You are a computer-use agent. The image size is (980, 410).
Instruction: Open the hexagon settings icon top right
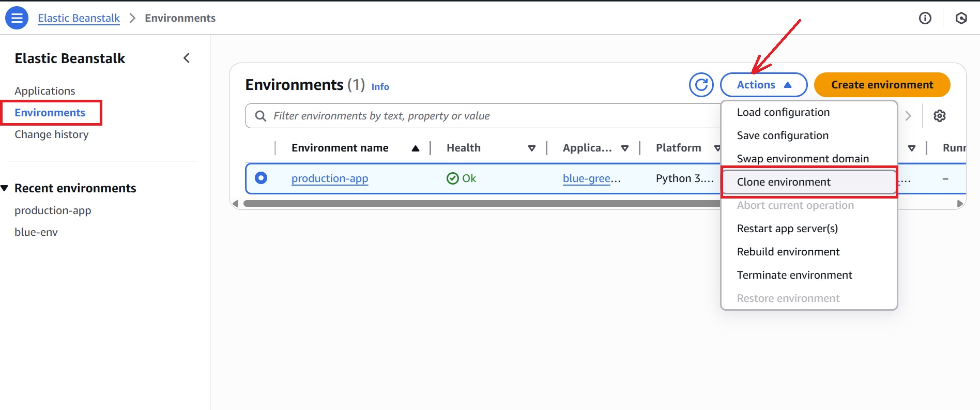pyautogui.click(x=961, y=18)
